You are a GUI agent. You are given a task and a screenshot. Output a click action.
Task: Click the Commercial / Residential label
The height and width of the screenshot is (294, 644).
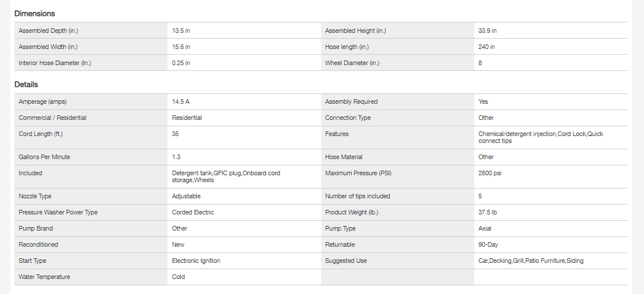tap(52, 118)
